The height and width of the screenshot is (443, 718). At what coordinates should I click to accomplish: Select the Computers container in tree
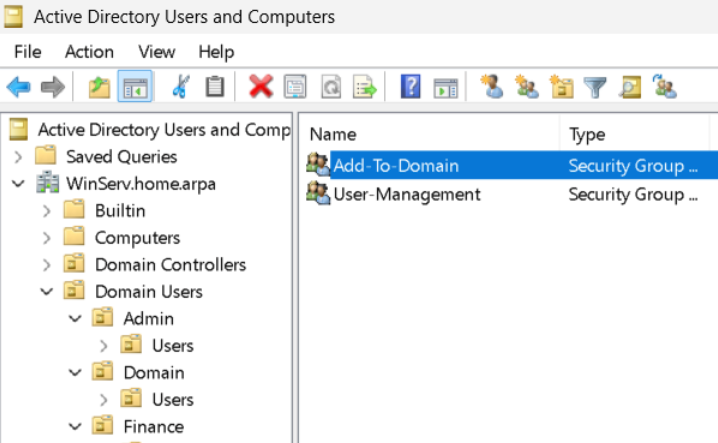pyautogui.click(x=137, y=238)
